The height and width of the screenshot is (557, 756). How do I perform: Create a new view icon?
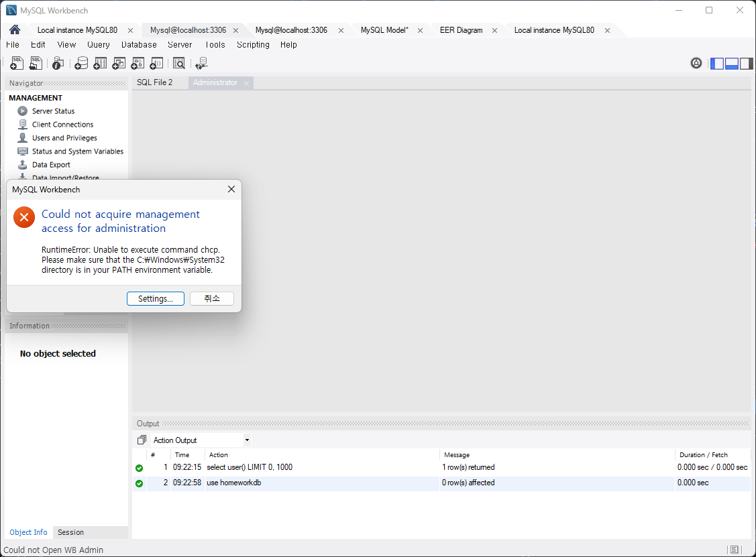click(119, 63)
